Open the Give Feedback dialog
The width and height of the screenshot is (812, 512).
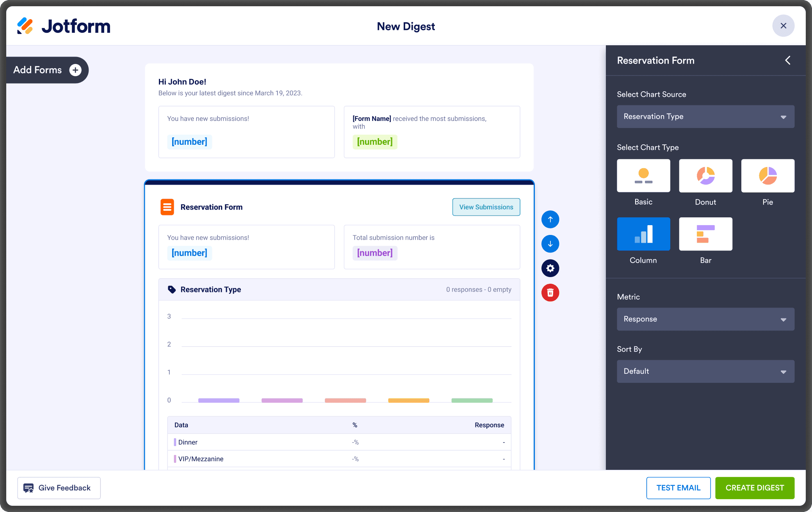point(59,488)
